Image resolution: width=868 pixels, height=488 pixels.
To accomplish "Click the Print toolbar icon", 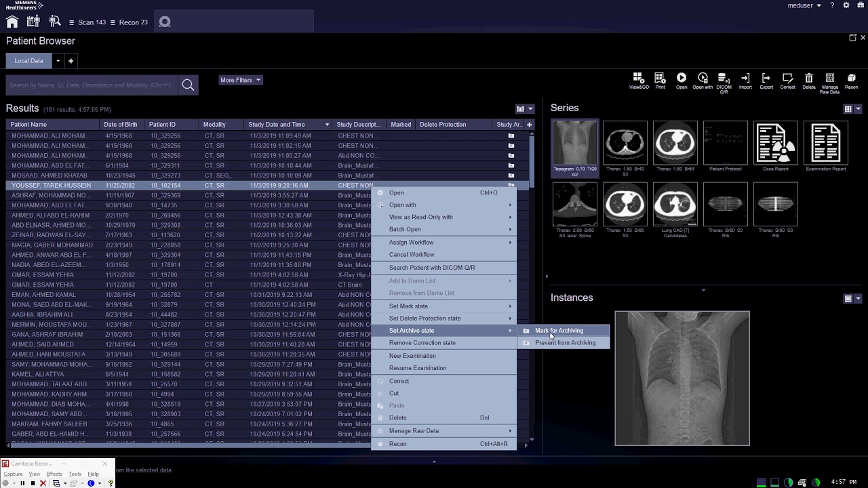I will coord(660,81).
